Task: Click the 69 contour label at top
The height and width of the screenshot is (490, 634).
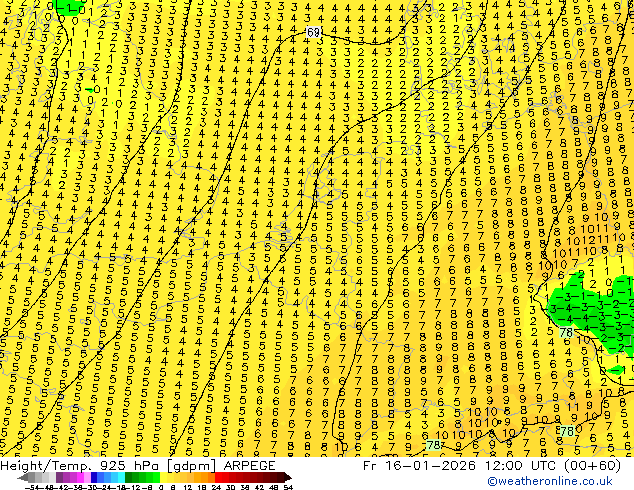Action: click(x=313, y=32)
